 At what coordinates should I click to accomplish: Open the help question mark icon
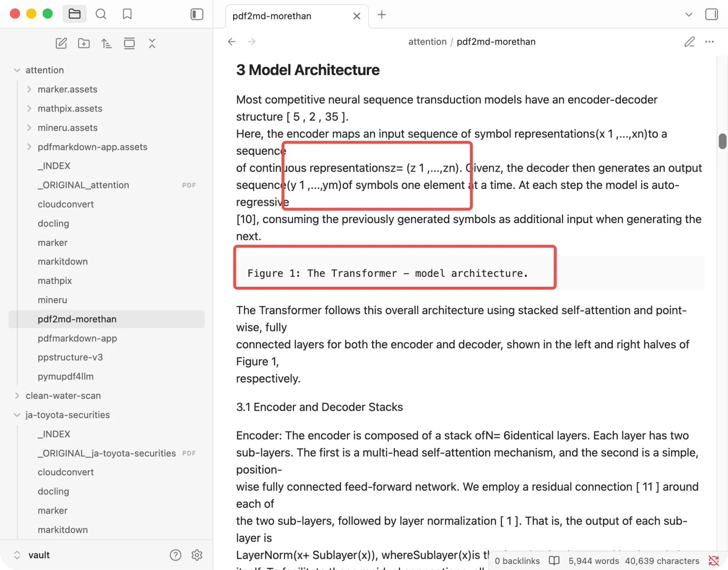[x=175, y=555]
